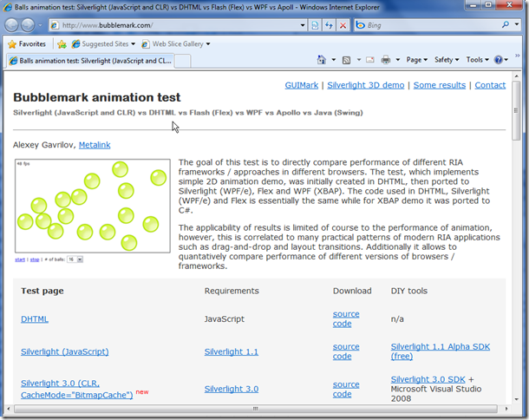
Task: Open Silverlight 1.1 Alpha SDK (free) link
Action: [x=440, y=351]
